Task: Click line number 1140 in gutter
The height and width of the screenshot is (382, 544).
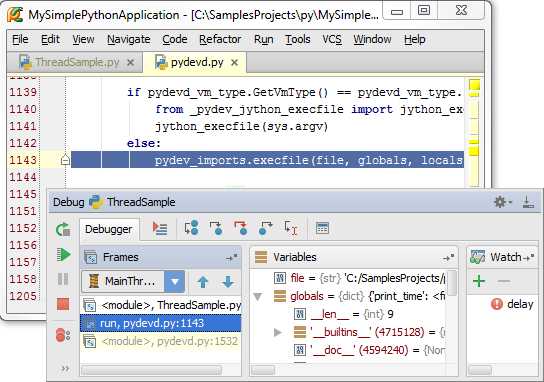Action: coord(23,109)
